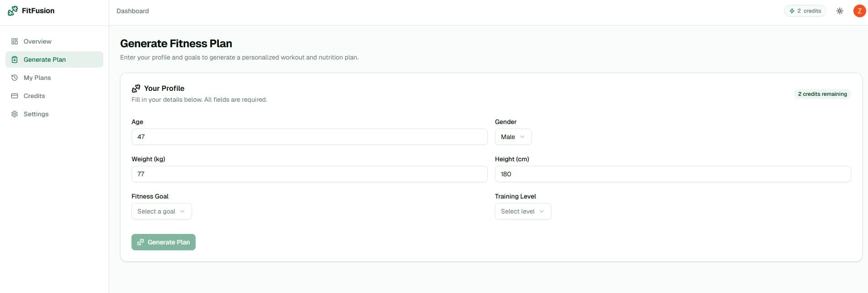Go to My Plans
Viewport: 868px width, 293px height.
[54, 78]
